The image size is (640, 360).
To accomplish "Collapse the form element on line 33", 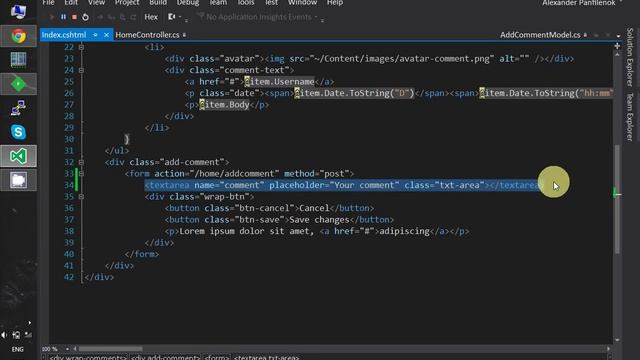I will pyautogui.click(x=81, y=174).
